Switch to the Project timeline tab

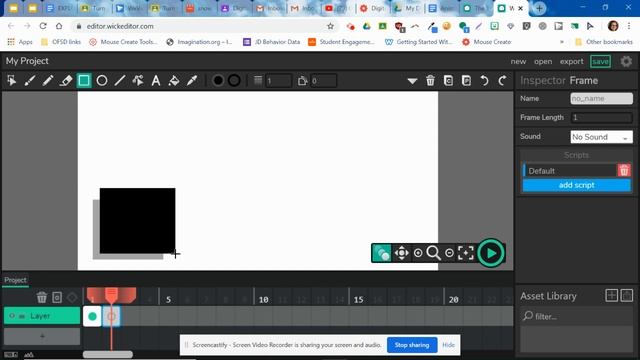pyautogui.click(x=15, y=280)
